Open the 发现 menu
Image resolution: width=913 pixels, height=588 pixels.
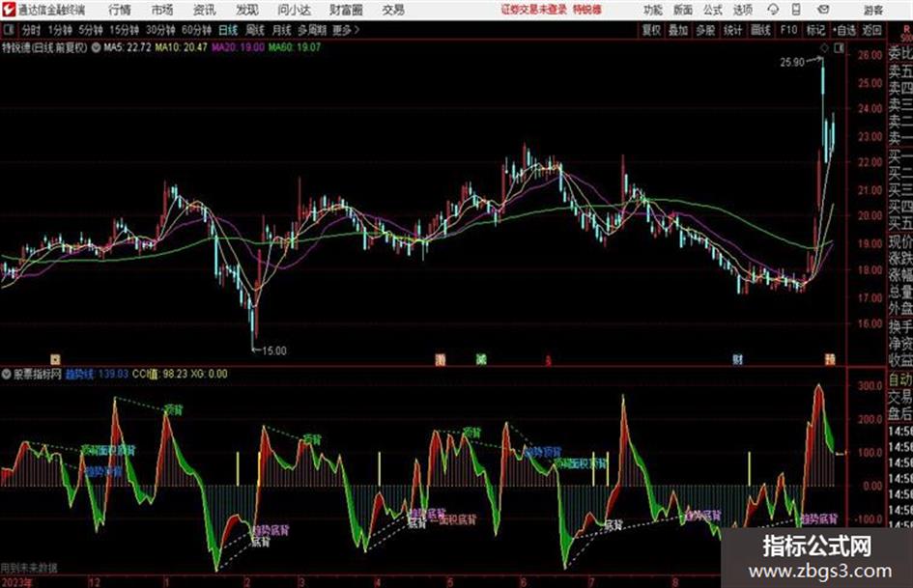247,10
